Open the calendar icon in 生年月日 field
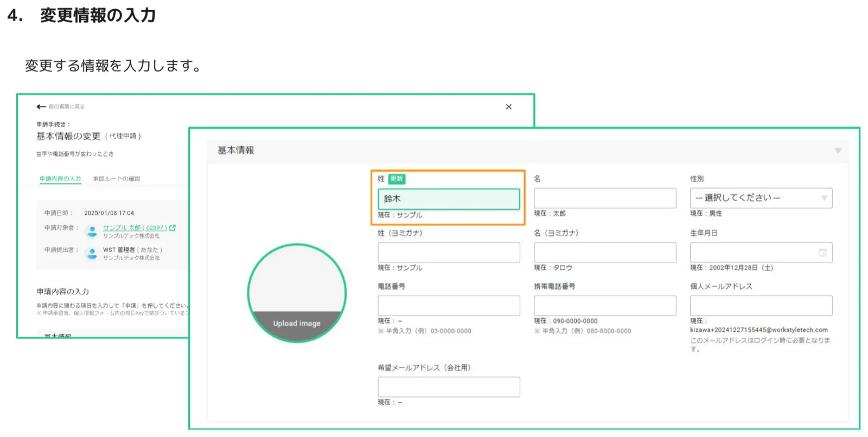Image resolution: width=868 pixels, height=437 pixels. coord(822,252)
